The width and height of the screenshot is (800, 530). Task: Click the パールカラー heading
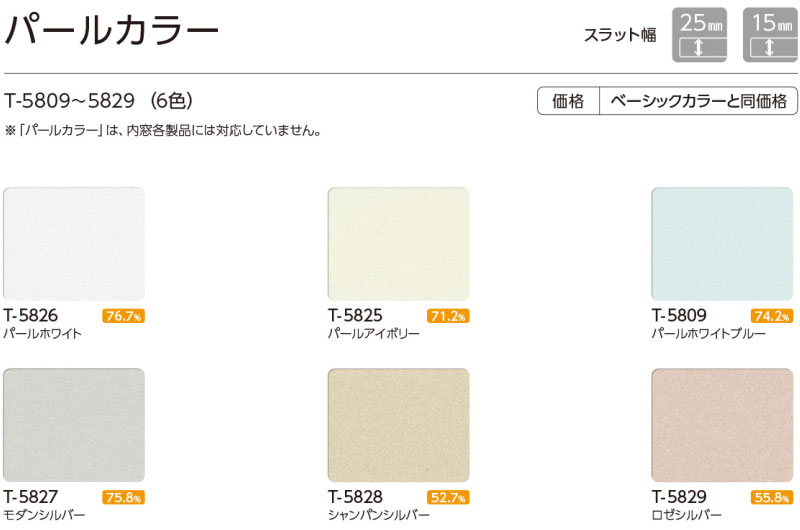click(112, 30)
